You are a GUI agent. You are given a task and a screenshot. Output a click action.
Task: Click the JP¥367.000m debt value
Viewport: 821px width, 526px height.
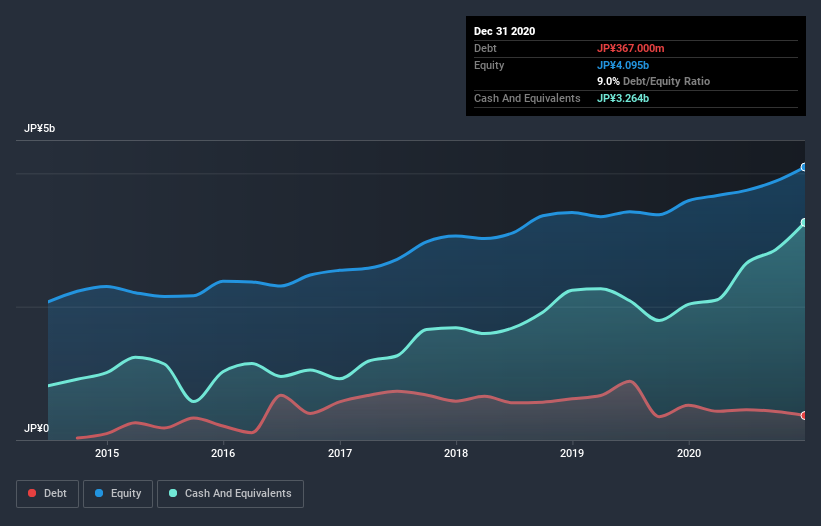point(630,48)
